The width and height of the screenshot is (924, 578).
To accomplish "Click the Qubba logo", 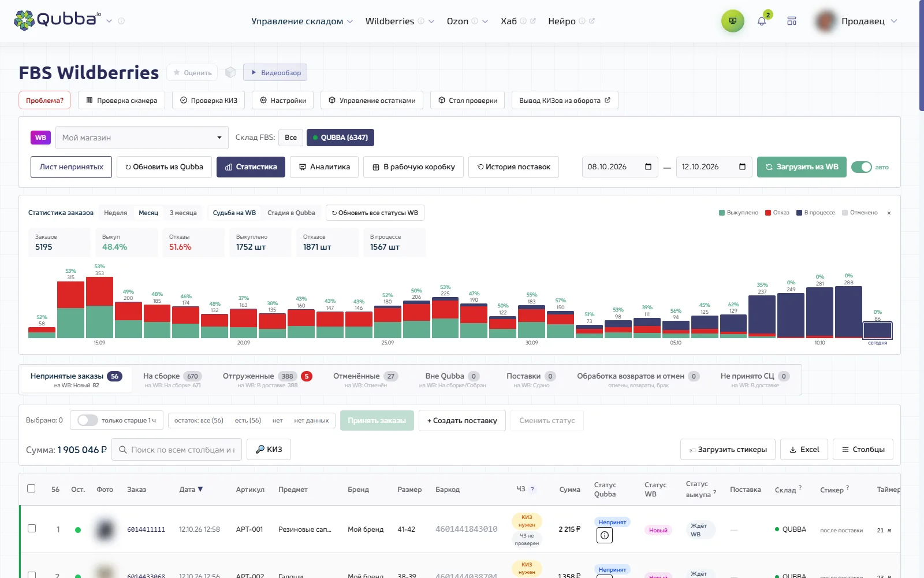I will click(x=57, y=20).
